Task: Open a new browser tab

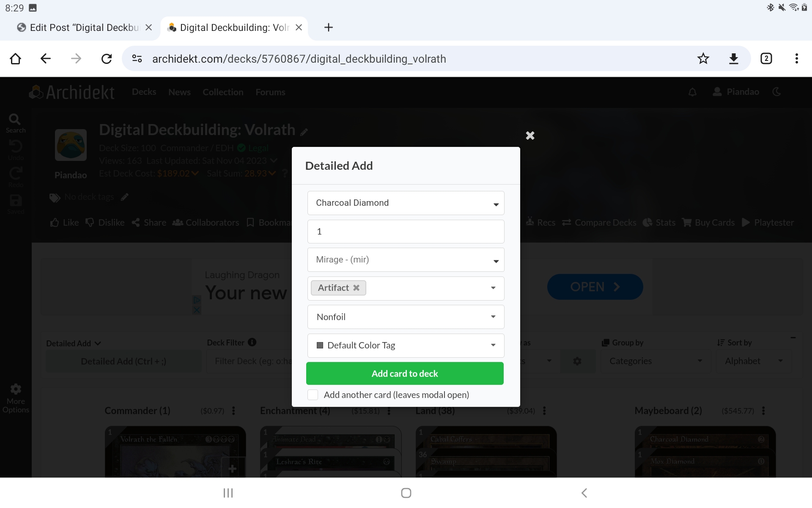Action: click(328, 28)
